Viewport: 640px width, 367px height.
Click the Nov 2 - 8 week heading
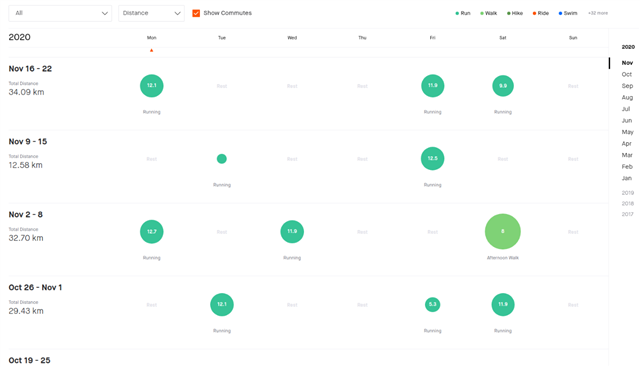click(x=25, y=215)
